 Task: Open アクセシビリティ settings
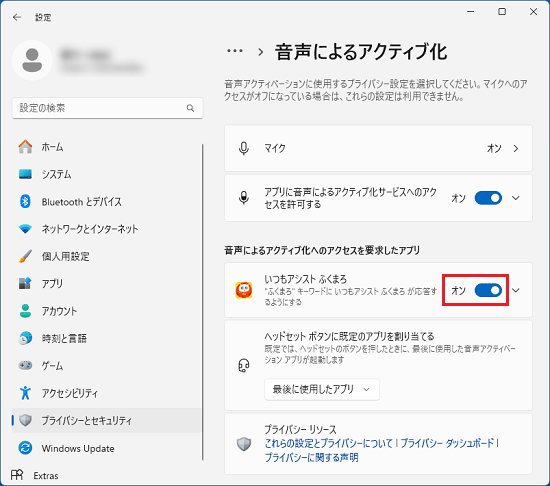107,393
